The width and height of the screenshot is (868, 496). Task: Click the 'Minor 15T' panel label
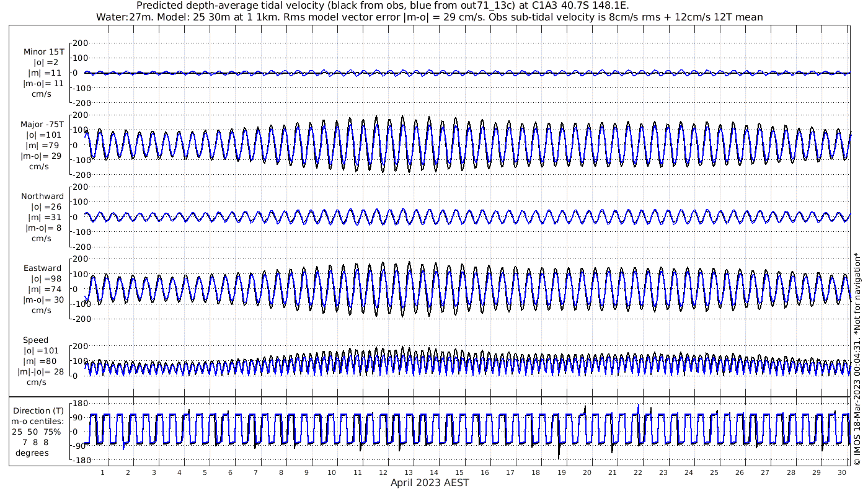point(43,52)
